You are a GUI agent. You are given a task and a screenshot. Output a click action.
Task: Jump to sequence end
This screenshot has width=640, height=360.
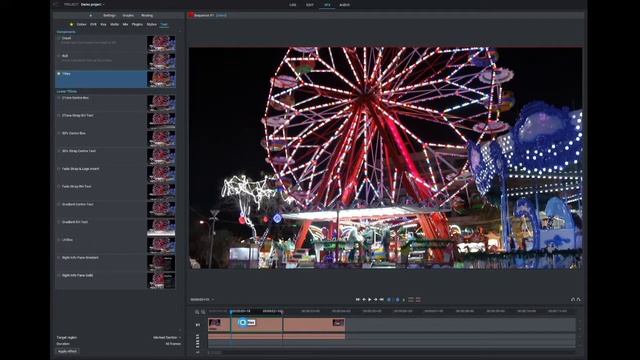coord(382,300)
